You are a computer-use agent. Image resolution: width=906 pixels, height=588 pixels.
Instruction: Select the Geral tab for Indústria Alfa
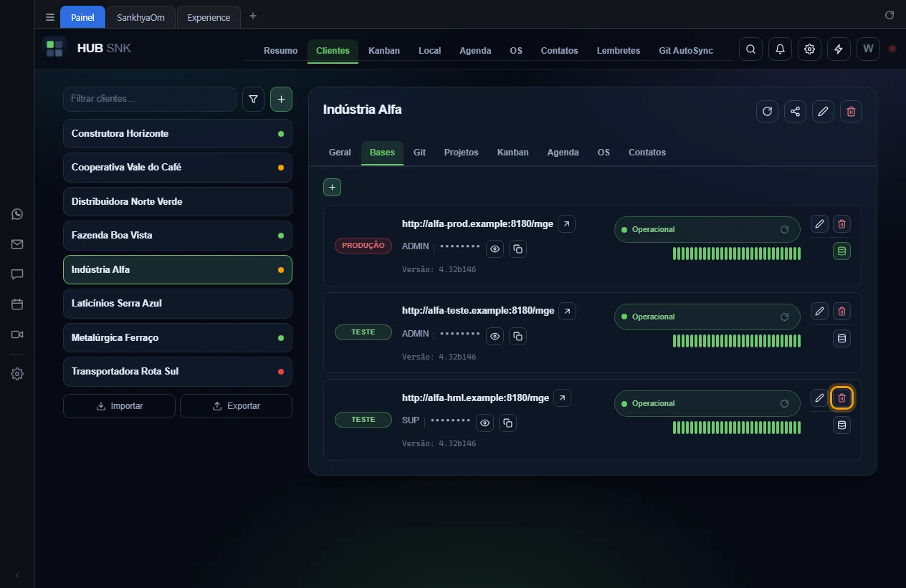point(340,153)
